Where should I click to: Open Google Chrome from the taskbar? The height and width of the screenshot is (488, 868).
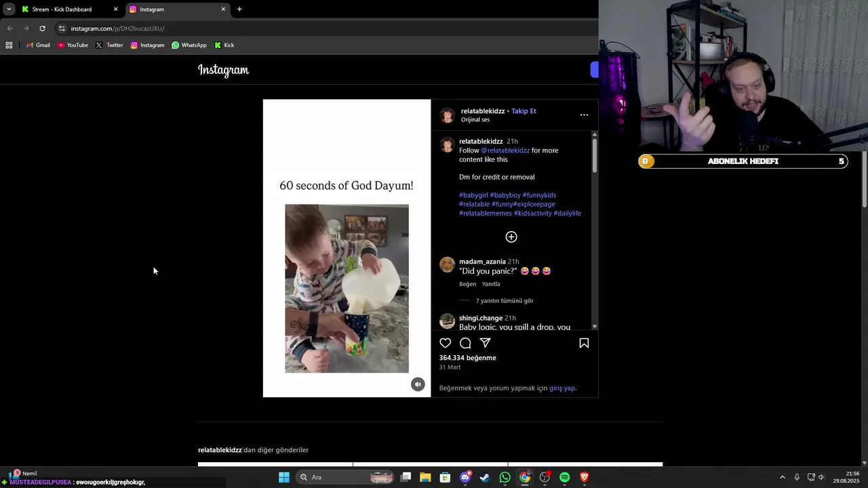(x=525, y=477)
